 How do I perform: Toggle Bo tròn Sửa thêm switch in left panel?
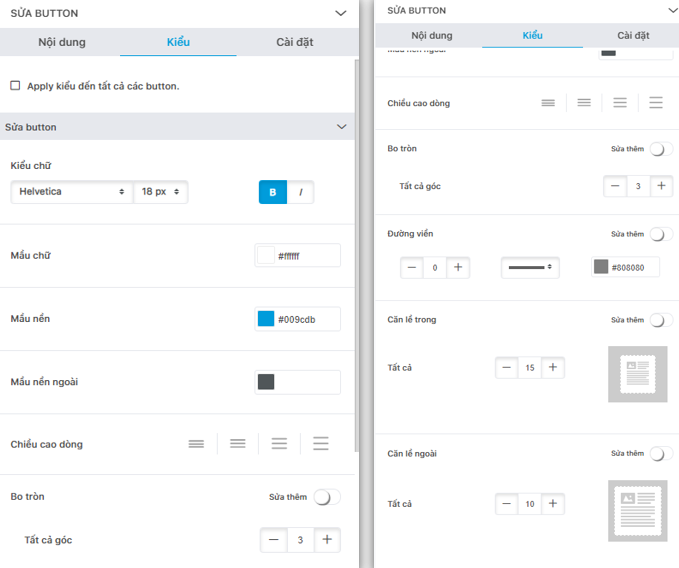click(327, 497)
